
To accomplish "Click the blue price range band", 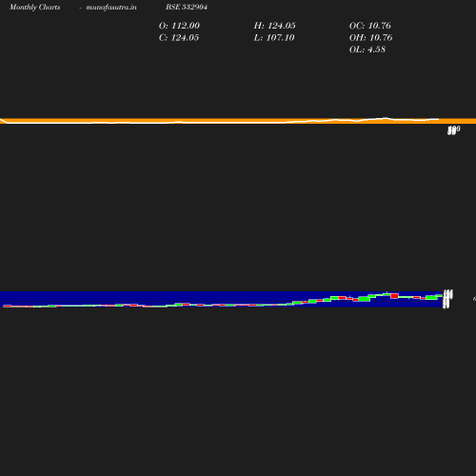I will pos(221,299).
